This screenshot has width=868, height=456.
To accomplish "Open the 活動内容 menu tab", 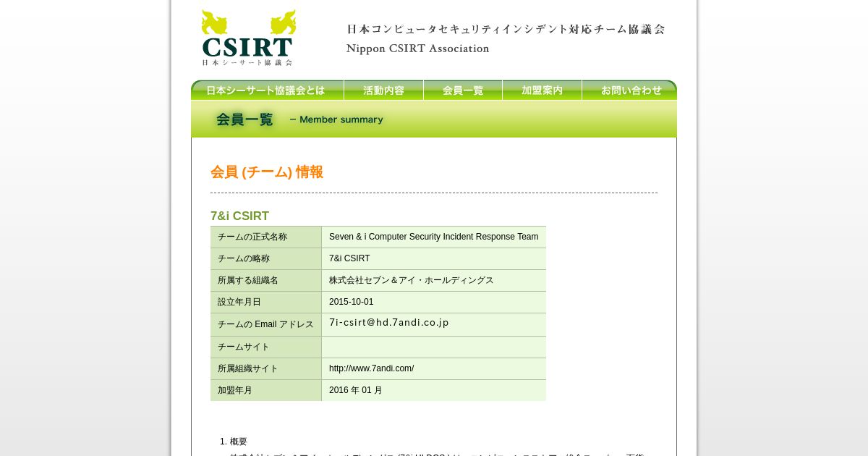I will (383, 90).
